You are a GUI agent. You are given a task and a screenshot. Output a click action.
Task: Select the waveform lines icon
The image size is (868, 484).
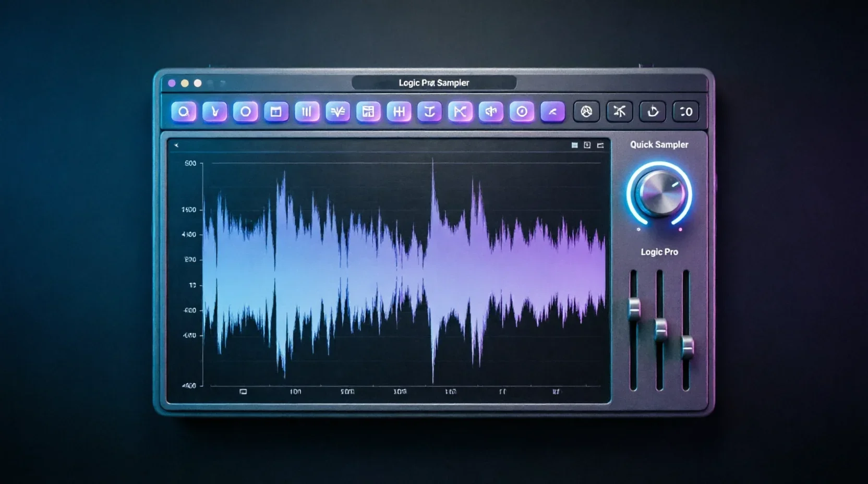coord(337,112)
